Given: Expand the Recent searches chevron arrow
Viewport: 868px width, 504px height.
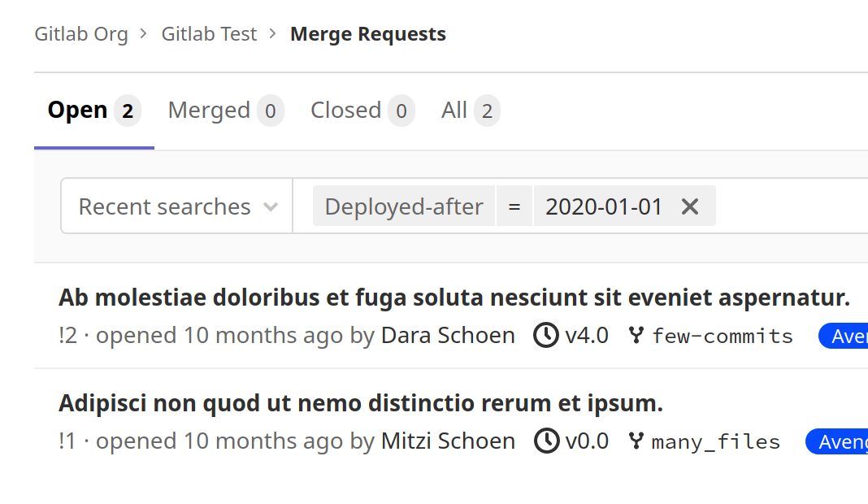Looking at the screenshot, I should [x=270, y=206].
